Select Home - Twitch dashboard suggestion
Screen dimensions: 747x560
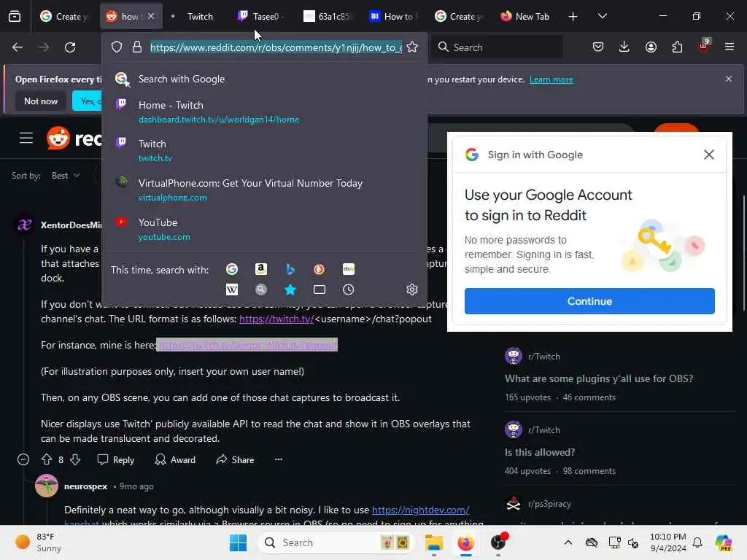click(264, 112)
